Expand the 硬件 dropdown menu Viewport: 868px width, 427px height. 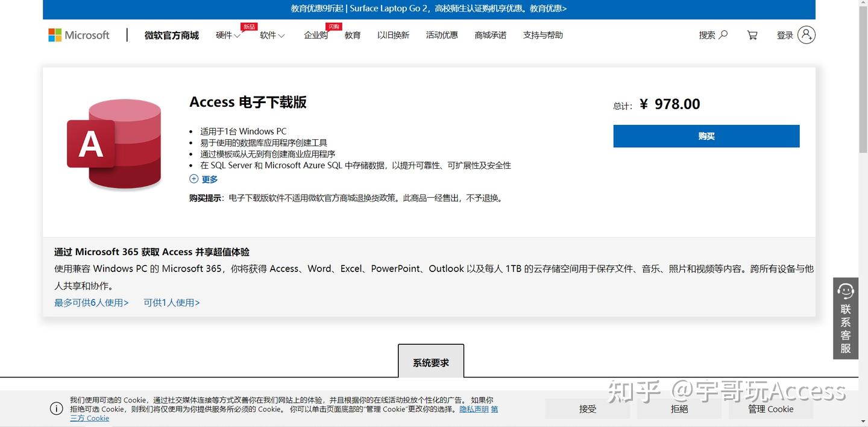click(x=228, y=35)
